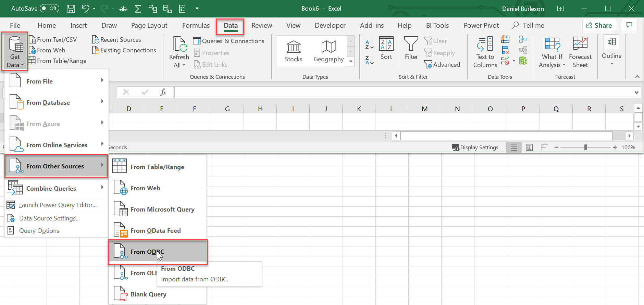Open Query Options
The image size is (644, 305).
57,231
